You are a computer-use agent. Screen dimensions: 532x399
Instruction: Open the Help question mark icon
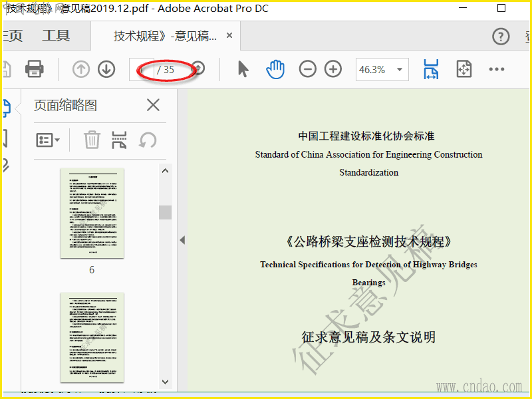coord(501,37)
